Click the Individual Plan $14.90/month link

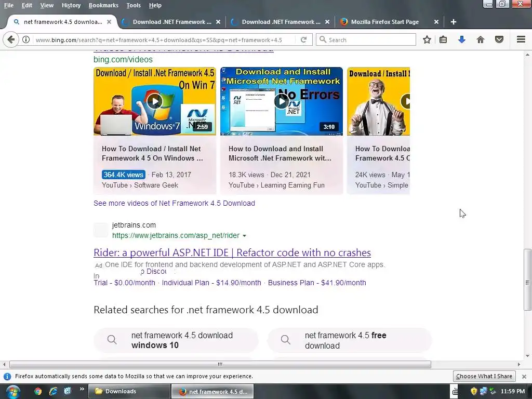coord(211,283)
